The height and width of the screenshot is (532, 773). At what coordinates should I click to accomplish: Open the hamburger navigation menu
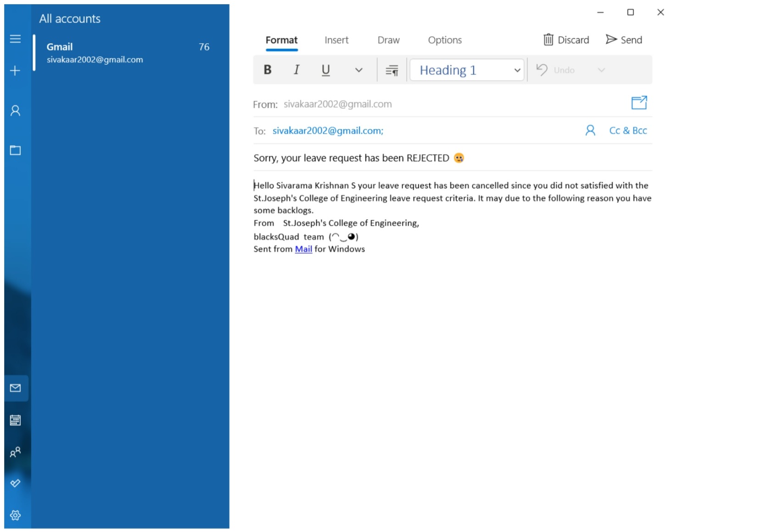click(16, 39)
